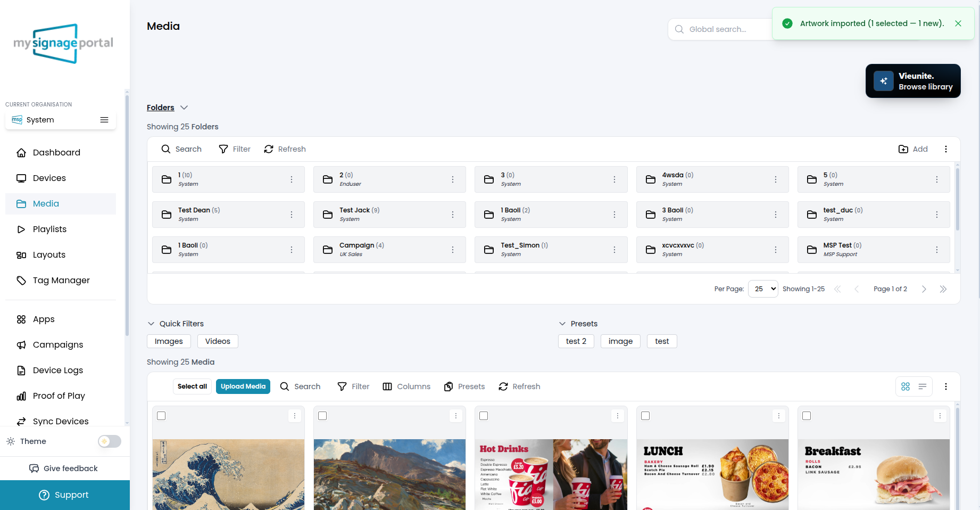
Task: Click the Select all button
Action: [x=192, y=386]
